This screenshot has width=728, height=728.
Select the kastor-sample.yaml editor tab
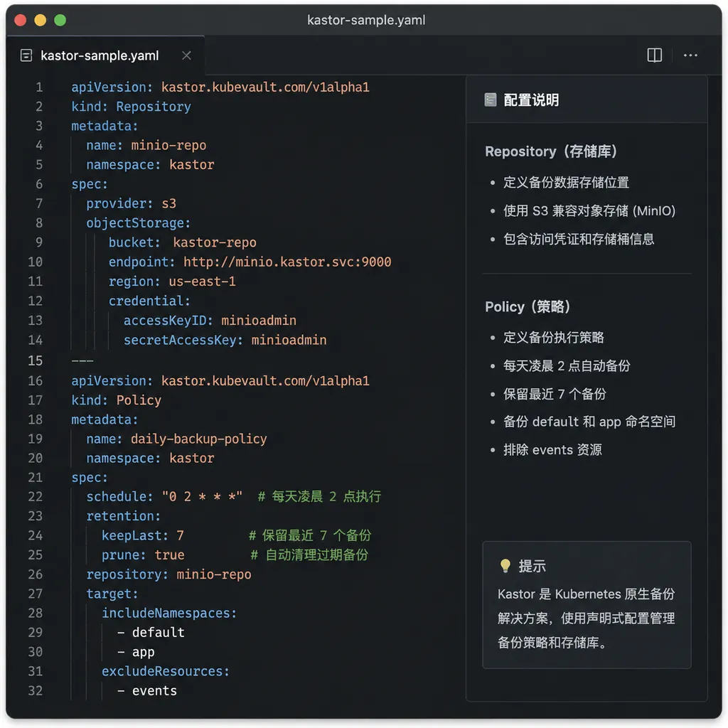[x=105, y=55]
